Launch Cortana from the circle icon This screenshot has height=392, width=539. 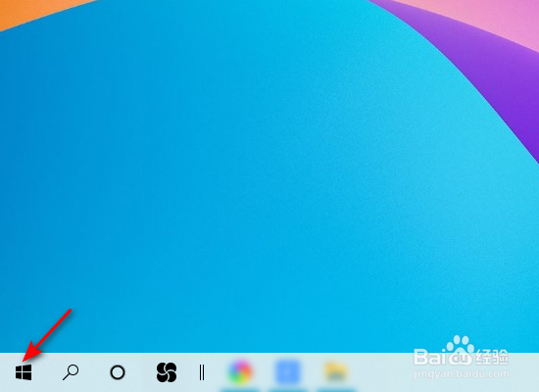pyautogui.click(x=118, y=372)
